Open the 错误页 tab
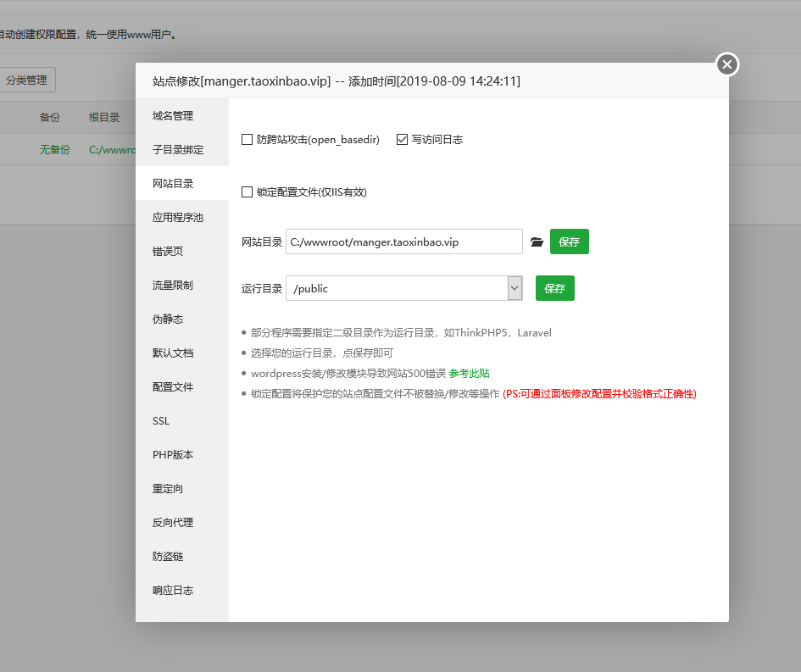Viewport: 801px width, 672px height. click(x=182, y=251)
